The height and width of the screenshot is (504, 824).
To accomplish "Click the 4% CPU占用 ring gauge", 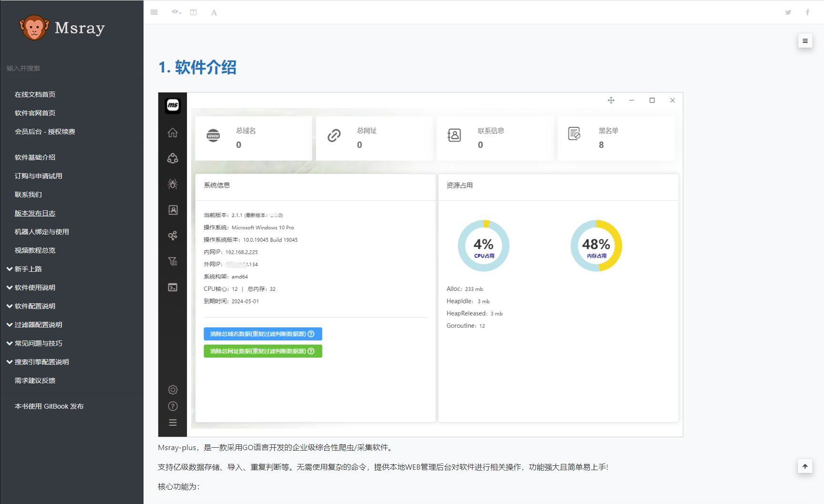I will click(x=484, y=246).
